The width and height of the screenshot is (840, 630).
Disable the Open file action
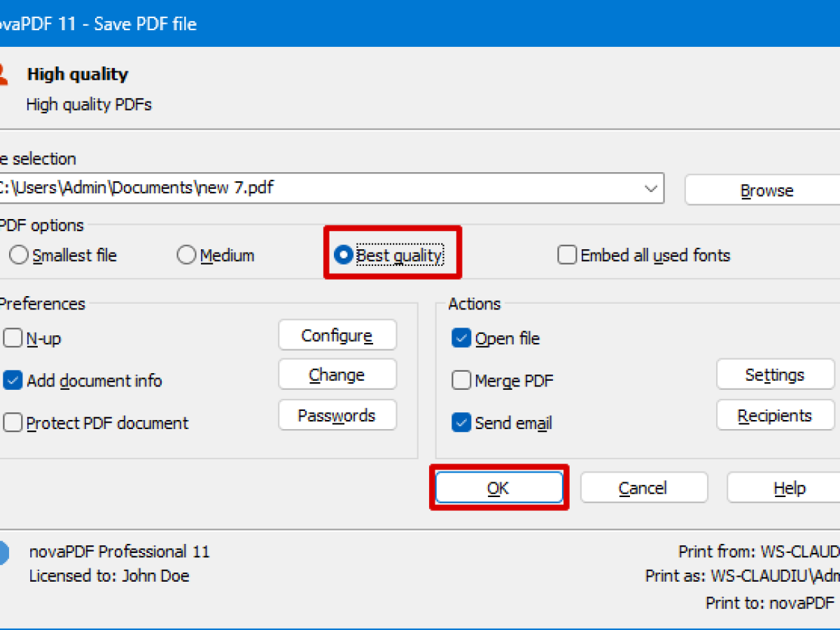461,339
